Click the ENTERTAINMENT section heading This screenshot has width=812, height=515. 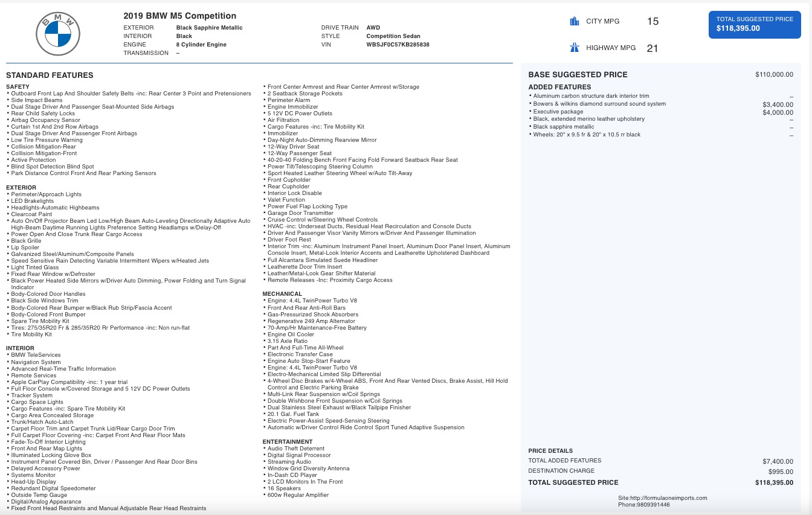tap(288, 442)
